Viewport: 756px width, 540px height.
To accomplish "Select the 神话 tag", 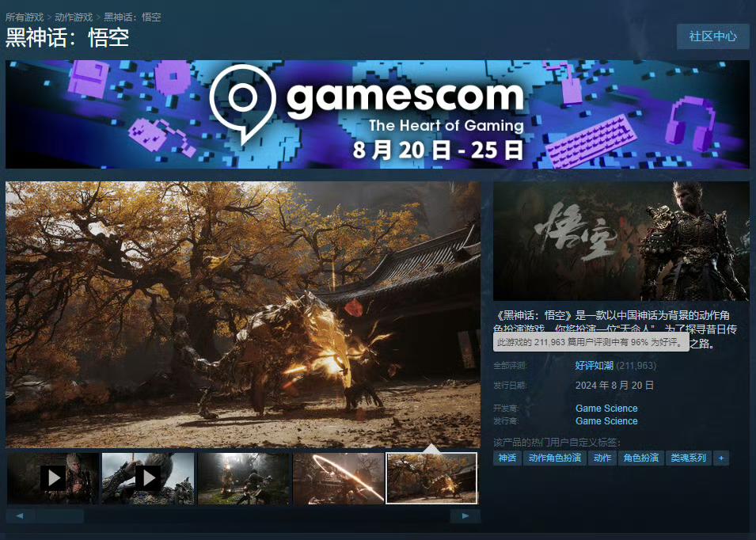I will tap(507, 458).
